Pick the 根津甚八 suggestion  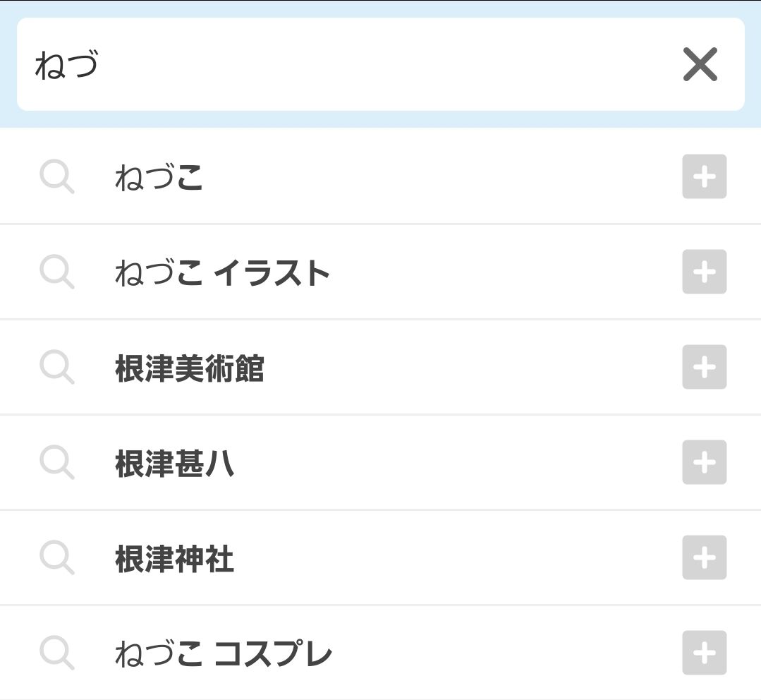tap(381, 462)
